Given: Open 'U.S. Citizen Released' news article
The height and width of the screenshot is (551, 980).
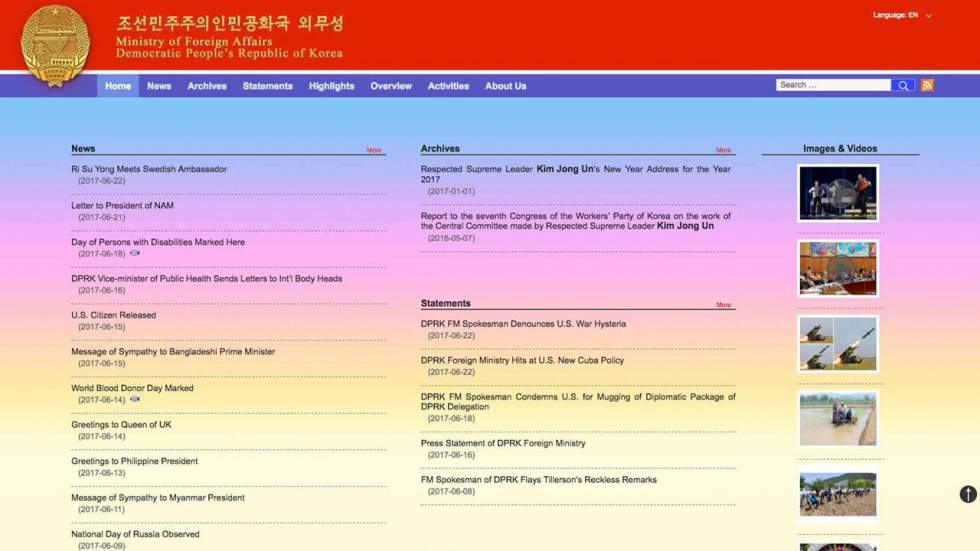Looking at the screenshot, I should click(x=113, y=315).
